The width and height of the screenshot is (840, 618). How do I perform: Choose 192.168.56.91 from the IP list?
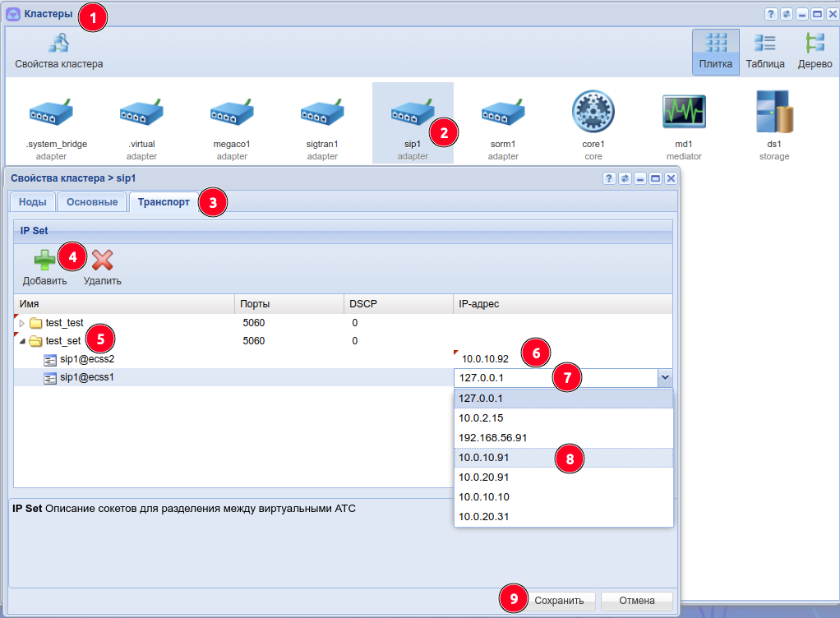[493, 437]
